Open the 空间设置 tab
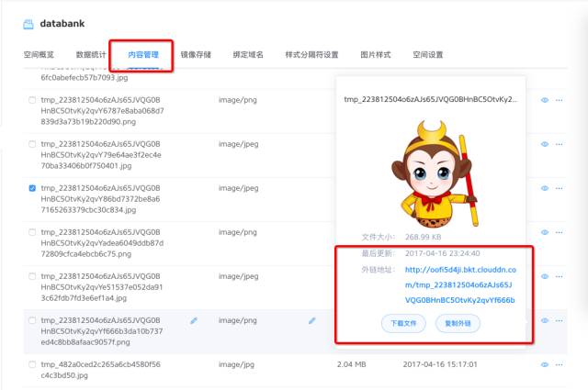The height and width of the screenshot is (390, 588). tap(428, 55)
